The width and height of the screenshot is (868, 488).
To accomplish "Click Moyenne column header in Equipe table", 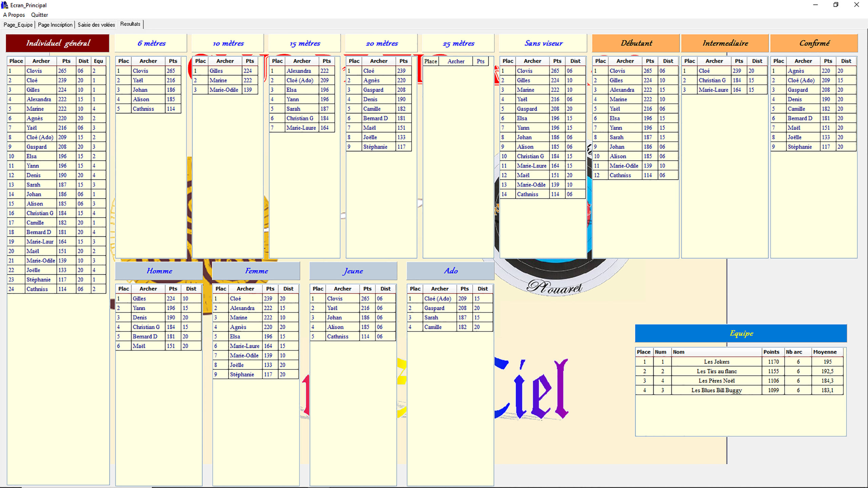I will click(825, 352).
